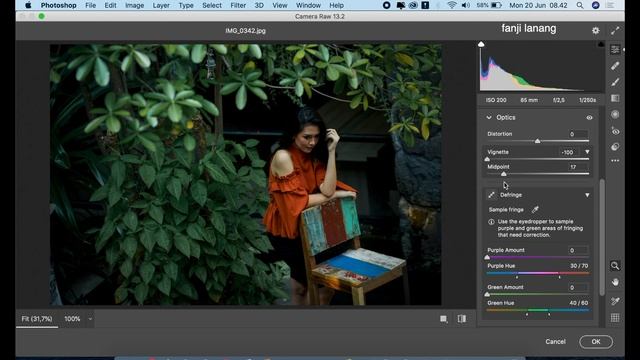Select the Color Sampler eyedropper tool
Viewport: 640px width, 360px height.
[x=615, y=301]
